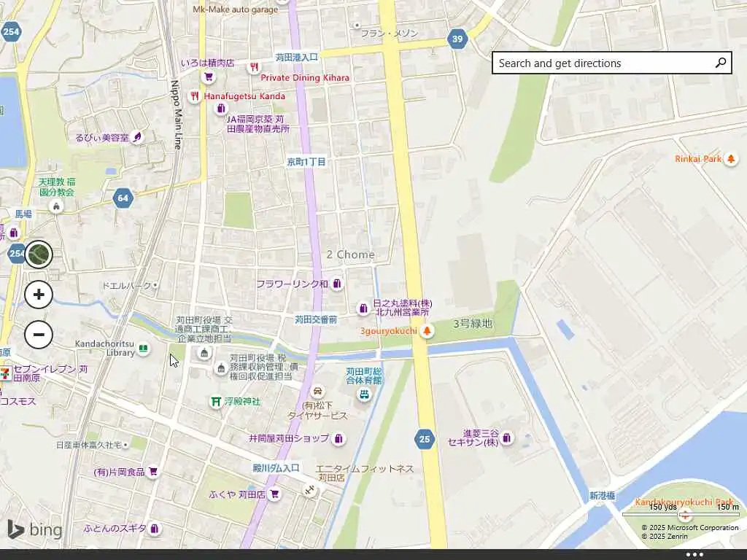Click the route 64 shield marker
Image resolution: width=747 pixels, height=560 pixels.
[x=123, y=198]
